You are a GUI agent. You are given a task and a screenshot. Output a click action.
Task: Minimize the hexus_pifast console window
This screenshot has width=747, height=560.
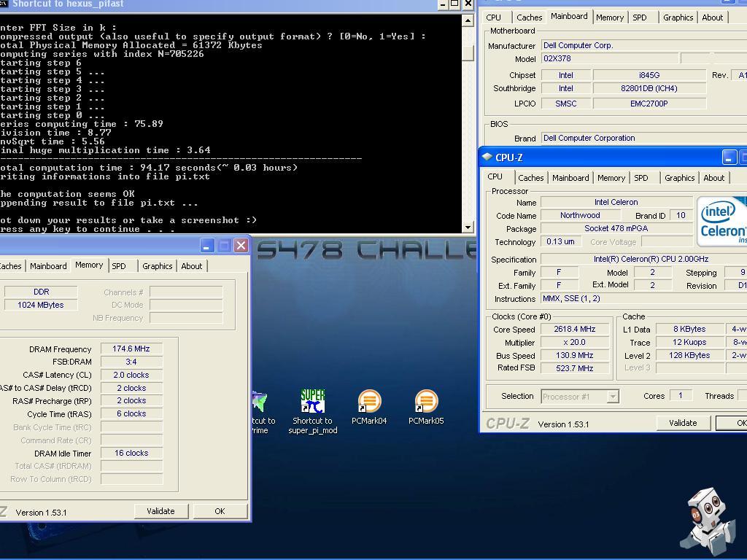click(443, 4)
